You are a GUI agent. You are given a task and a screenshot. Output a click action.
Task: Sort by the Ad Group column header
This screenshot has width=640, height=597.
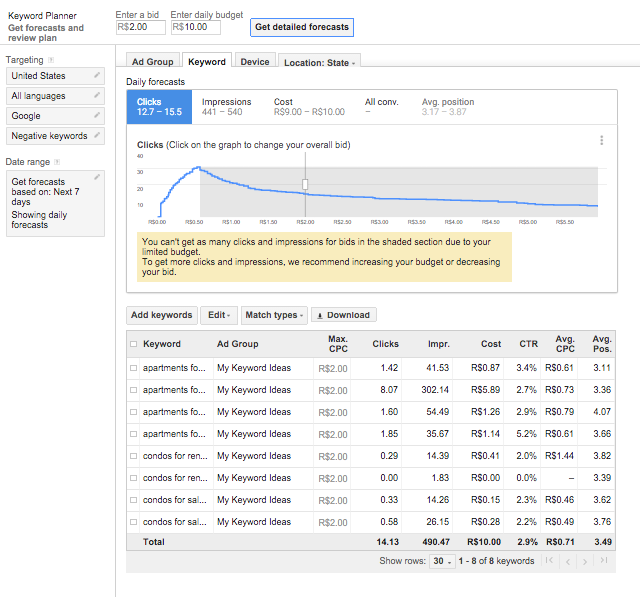pyautogui.click(x=238, y=344)
